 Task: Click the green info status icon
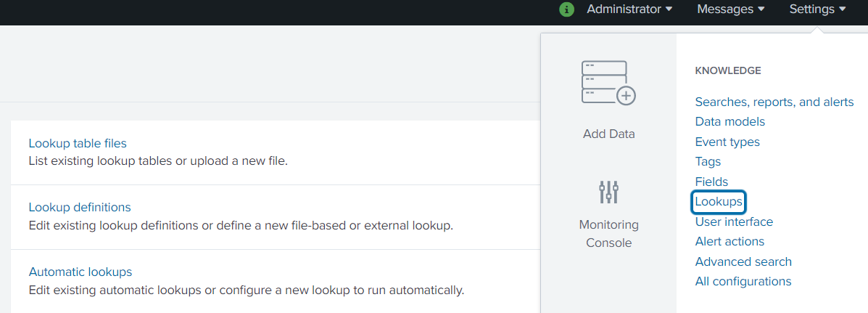567,9
